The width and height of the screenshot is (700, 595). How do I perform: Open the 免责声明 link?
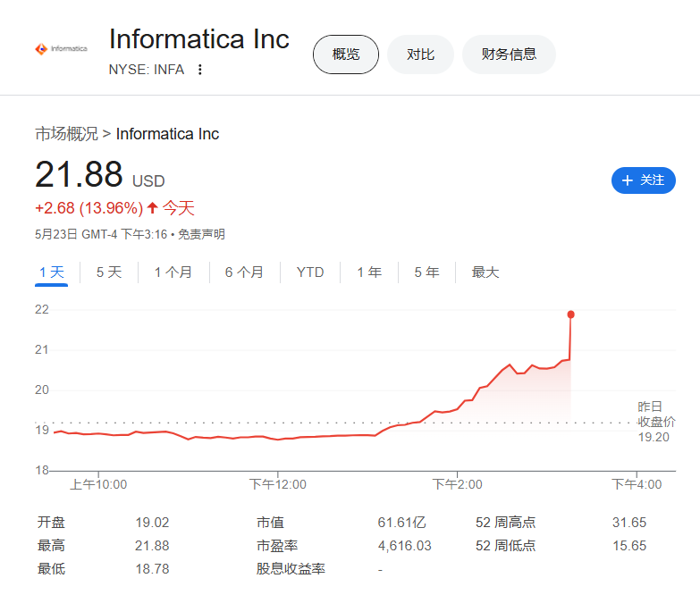click(201, 235)
